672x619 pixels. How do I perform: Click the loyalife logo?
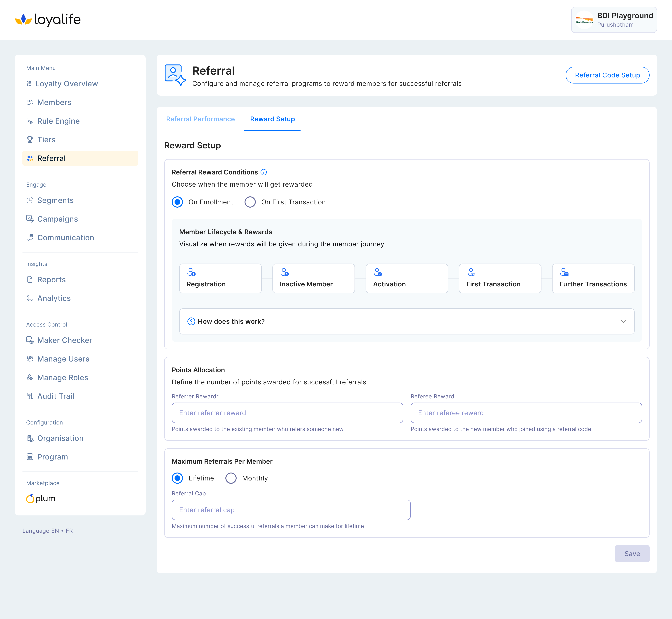(x=48, y=20)
